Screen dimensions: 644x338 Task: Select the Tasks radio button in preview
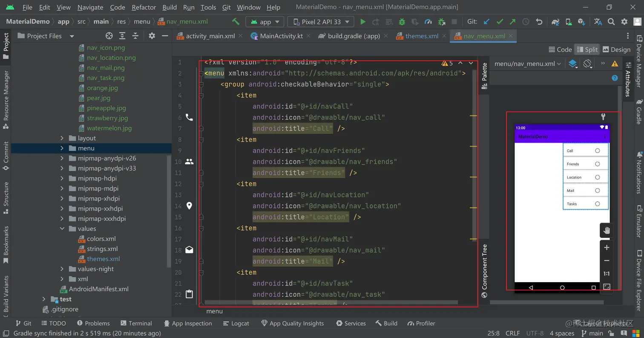[597, 204]
